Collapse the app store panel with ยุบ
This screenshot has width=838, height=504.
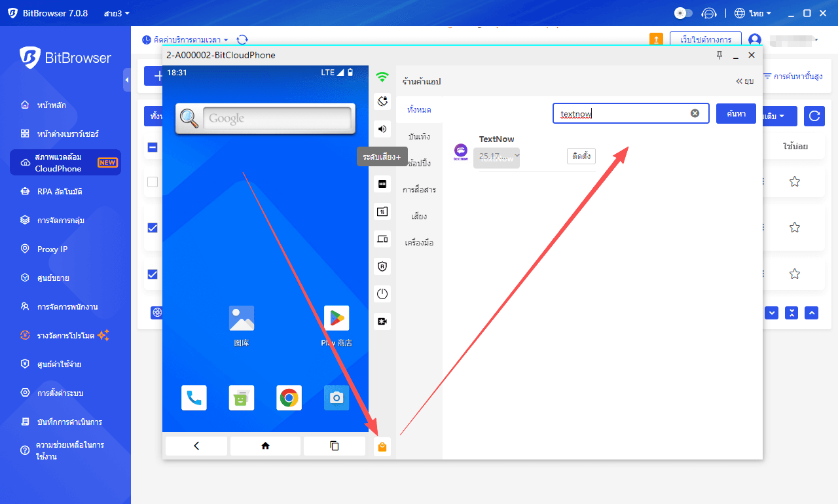745,81
